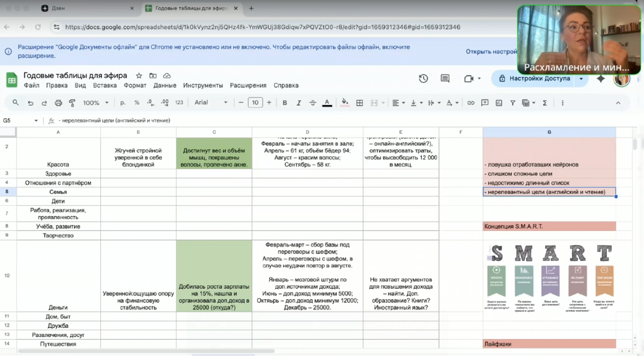
Task: Open a new browser tab
Action: tap(251, 9)
